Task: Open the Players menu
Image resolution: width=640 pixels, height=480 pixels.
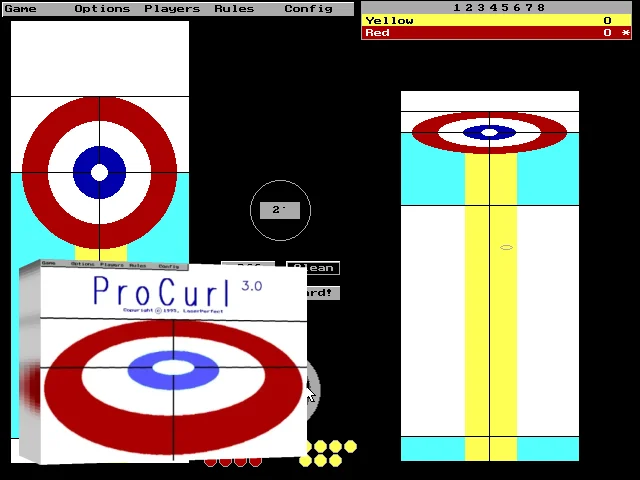Action: [x=172, y=9]
